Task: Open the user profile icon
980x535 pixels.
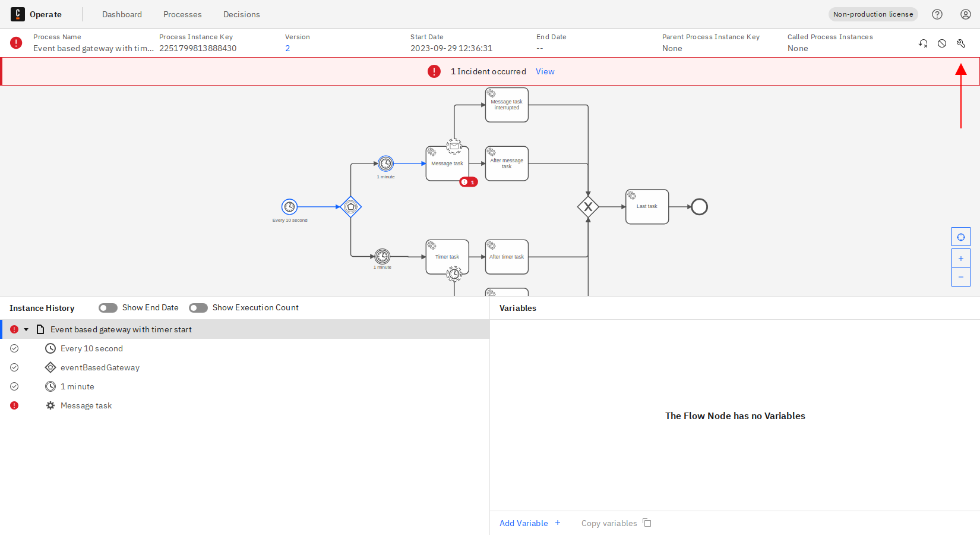Action: tap(966, 14)
